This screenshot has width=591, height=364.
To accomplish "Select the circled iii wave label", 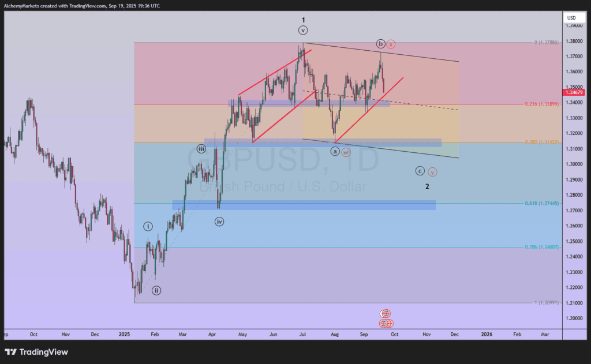I will (x=201, y=148).
